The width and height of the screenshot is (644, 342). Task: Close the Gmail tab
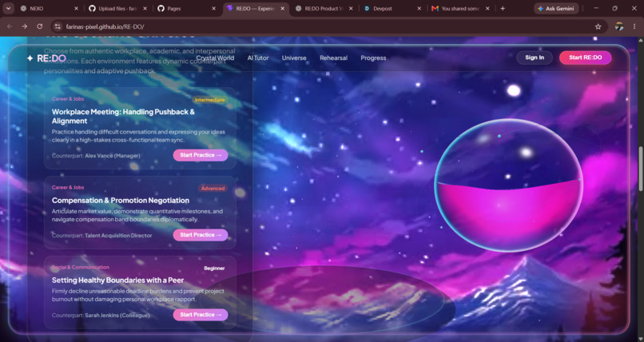tap(488, 8)
